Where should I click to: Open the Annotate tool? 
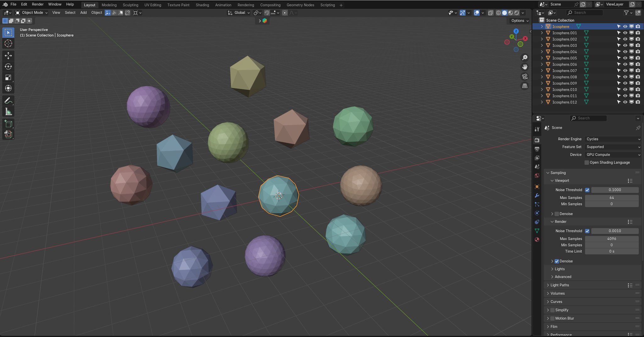point(8,100)
